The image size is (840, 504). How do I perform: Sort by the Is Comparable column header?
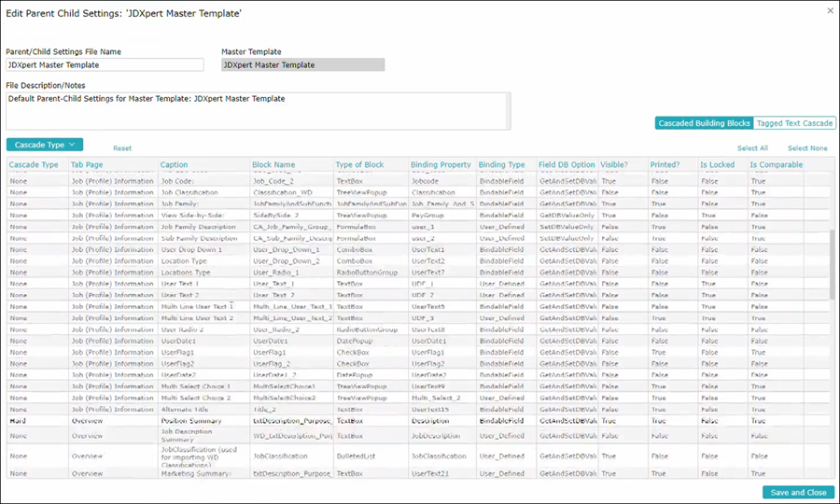(x=777, y=164)
